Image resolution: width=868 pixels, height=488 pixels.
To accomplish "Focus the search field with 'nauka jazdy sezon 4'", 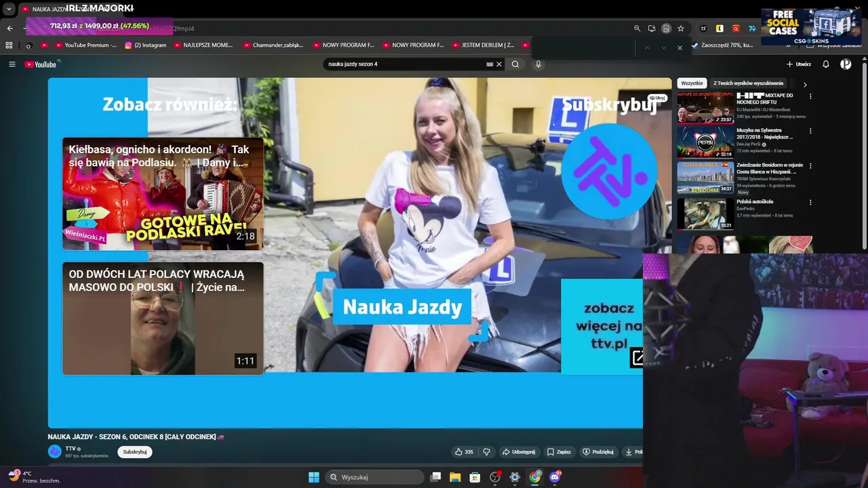I will click(x=406, y=64).
